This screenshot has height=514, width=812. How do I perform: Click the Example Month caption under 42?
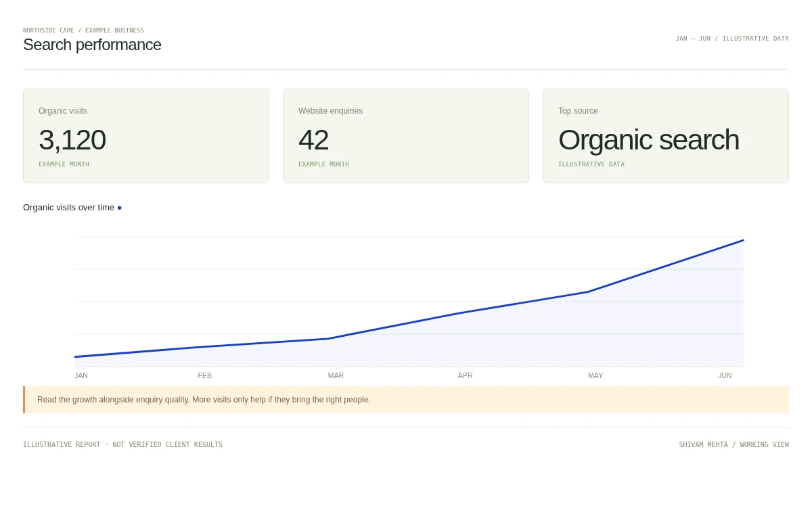point(323,164)
